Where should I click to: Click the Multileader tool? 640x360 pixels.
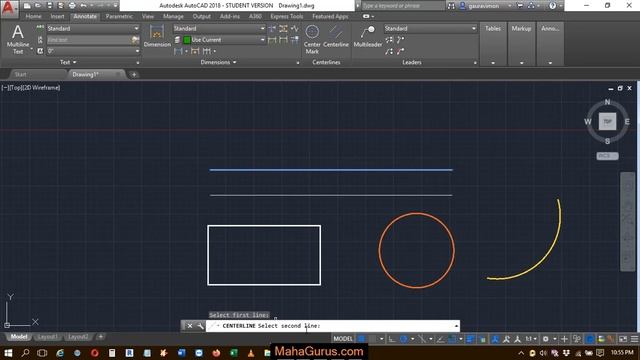(x=368, y=36)
